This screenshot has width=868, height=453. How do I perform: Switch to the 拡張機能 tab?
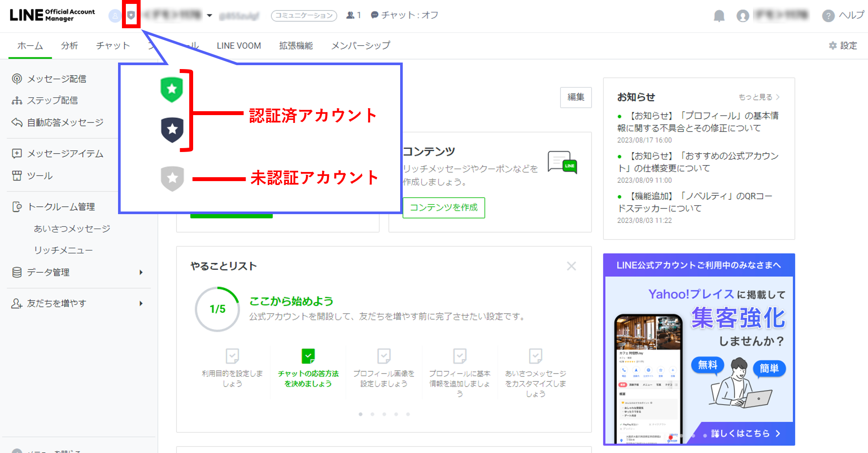tap(296, 46)
